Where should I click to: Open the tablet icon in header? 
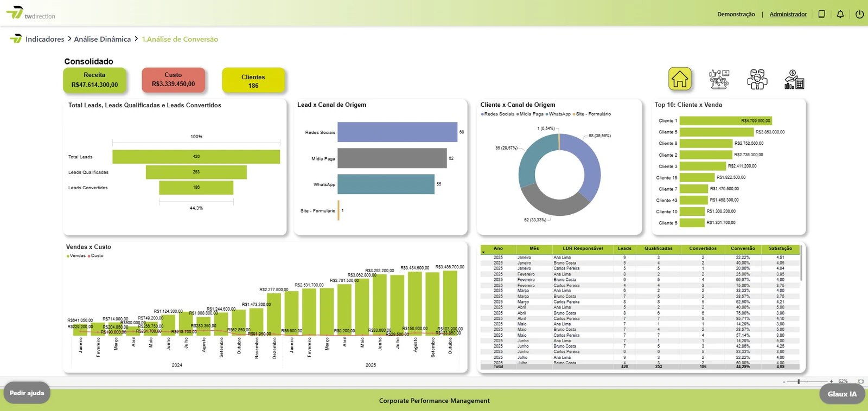click(x=822, y=14)
